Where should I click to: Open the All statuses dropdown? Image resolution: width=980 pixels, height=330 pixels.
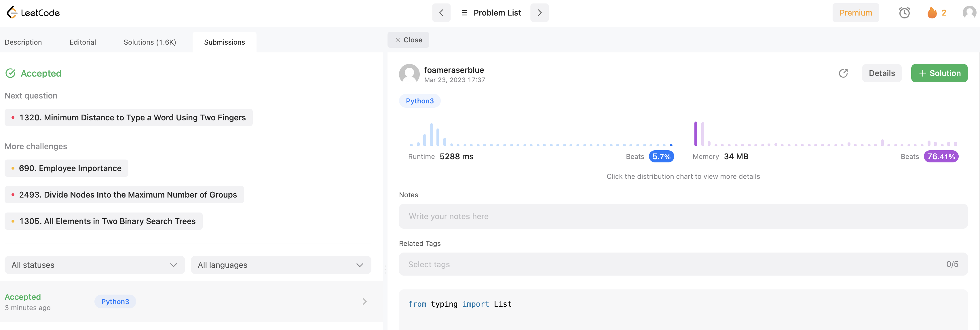click(x=94, y=265)
